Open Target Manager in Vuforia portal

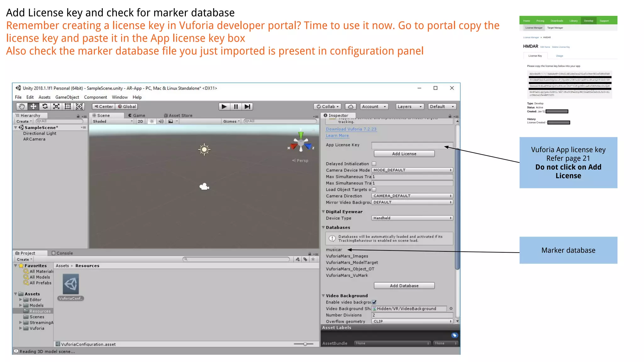[555, 28]
